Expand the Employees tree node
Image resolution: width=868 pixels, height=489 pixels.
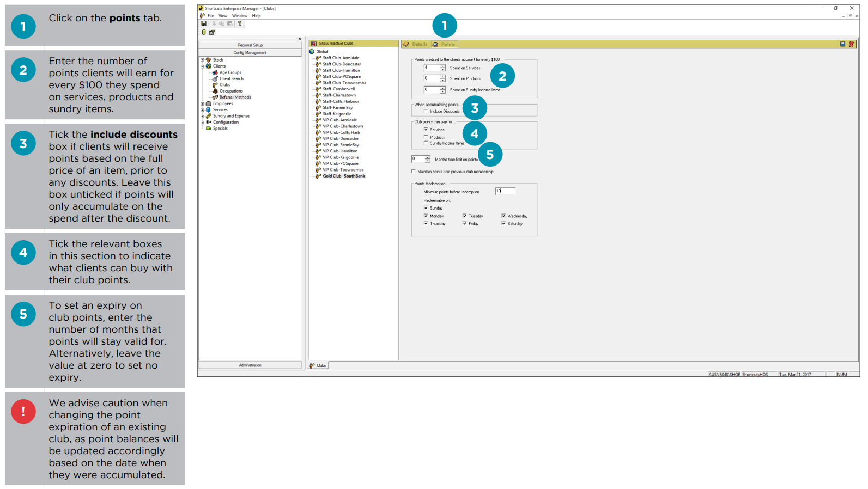[x=202, y=103]
